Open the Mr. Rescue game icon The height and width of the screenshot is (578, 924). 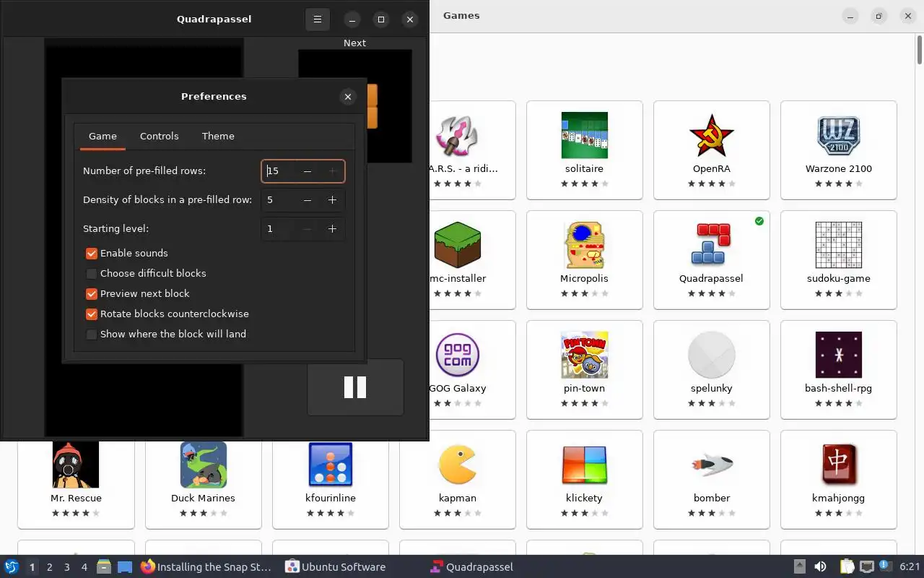(x=76, y=465)
